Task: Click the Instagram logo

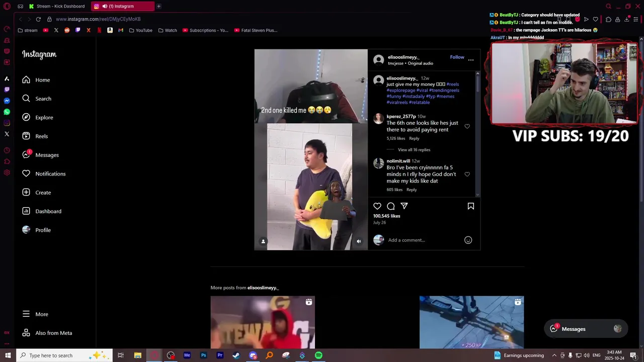Action: pyautogui.click(x=39, y=54)
